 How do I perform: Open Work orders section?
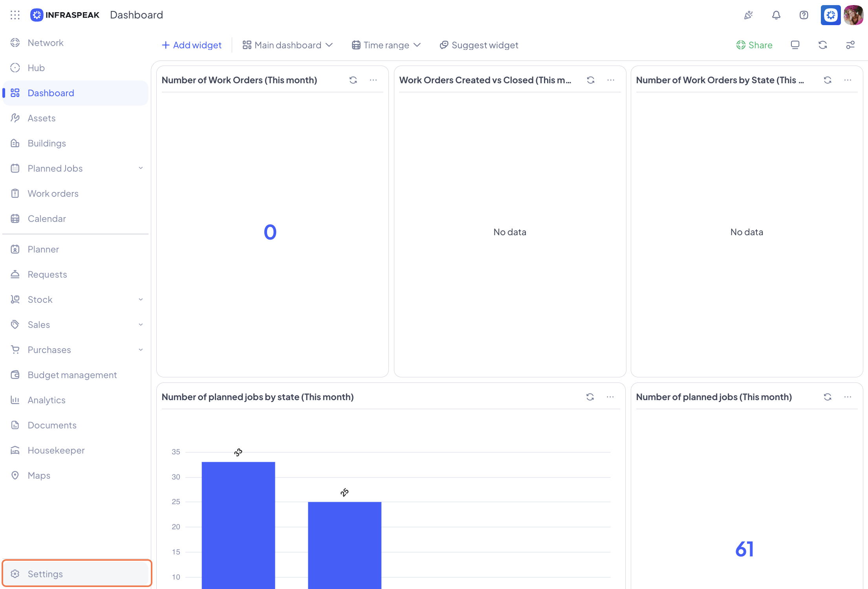click(x=75, y=194)
